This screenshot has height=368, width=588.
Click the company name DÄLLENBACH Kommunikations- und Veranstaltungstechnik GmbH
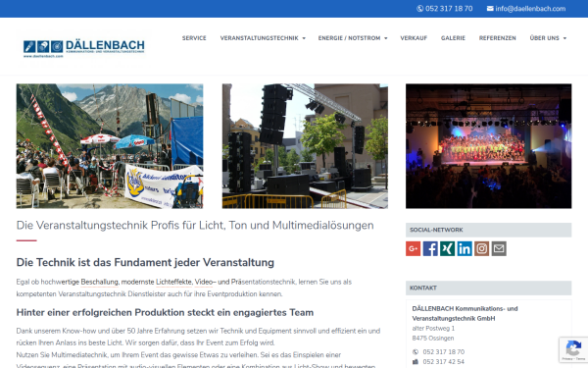[x=465, y=314]
